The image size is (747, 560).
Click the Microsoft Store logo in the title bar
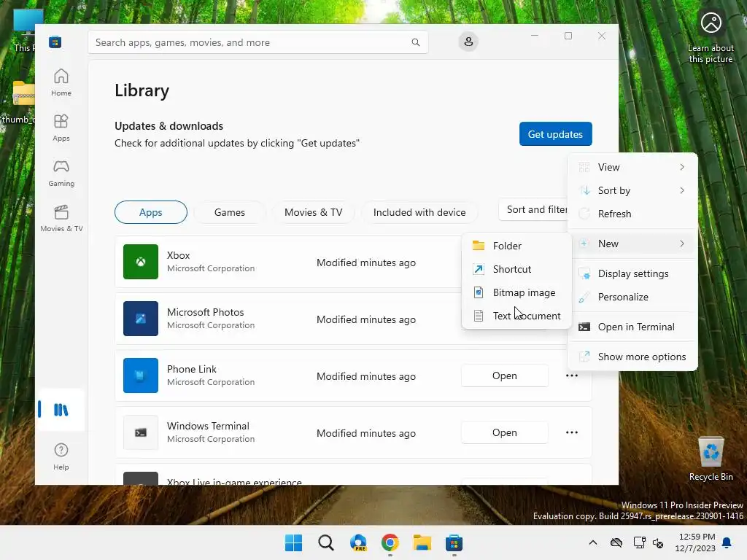(55, 42)
